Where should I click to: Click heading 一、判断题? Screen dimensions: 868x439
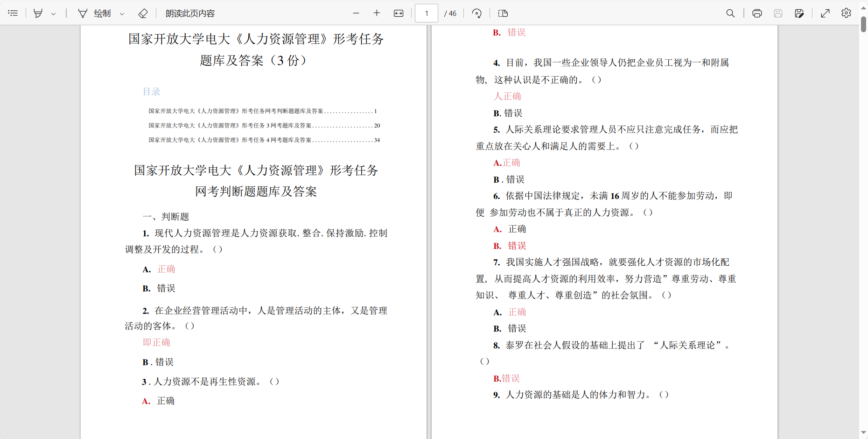pos(166,217)
